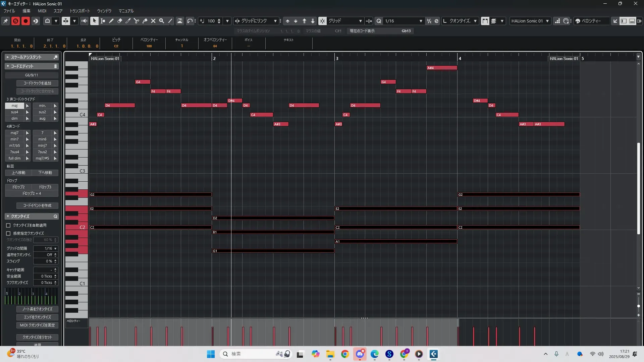Select the Zoom magnifier tool
The width and height of the screenshot is (644, 362).
[162, 21]
